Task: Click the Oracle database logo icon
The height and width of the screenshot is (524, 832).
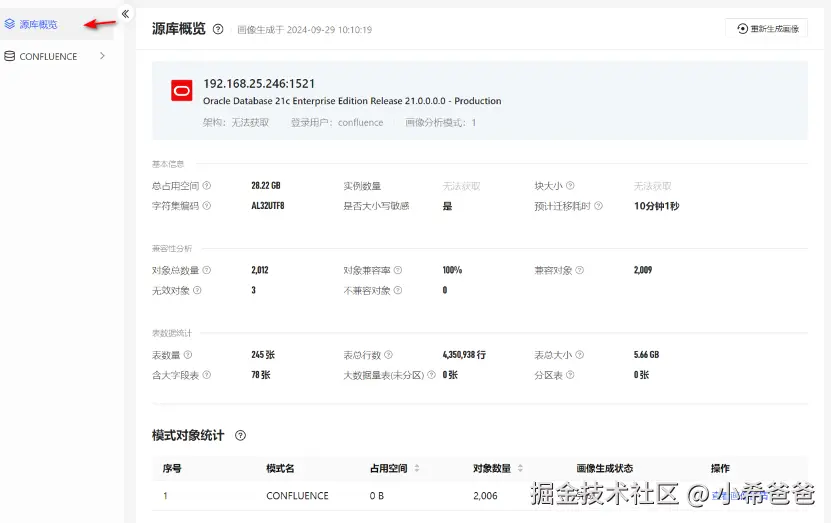Action: (x=181, y=91)
